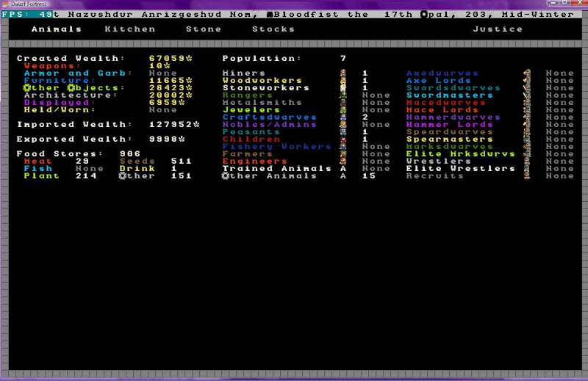
Task: Click the Meat food label
Action: (x=38, y=161)
